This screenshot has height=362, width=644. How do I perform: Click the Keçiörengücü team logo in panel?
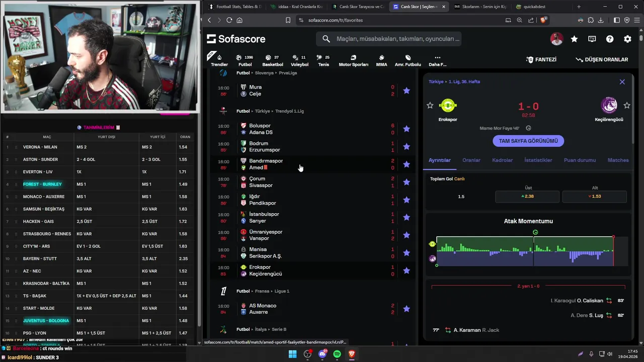pos(609,106)
